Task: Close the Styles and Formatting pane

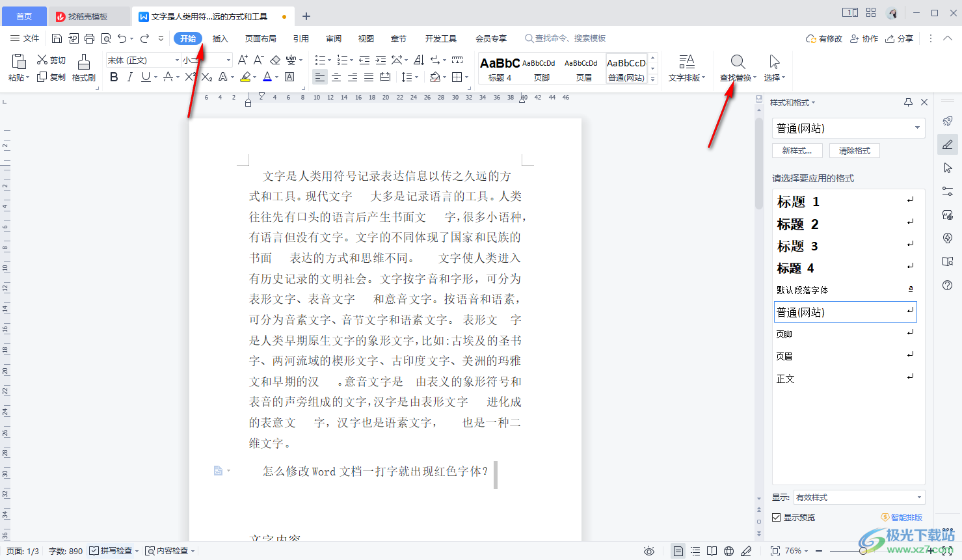Action: pos(924,102)
